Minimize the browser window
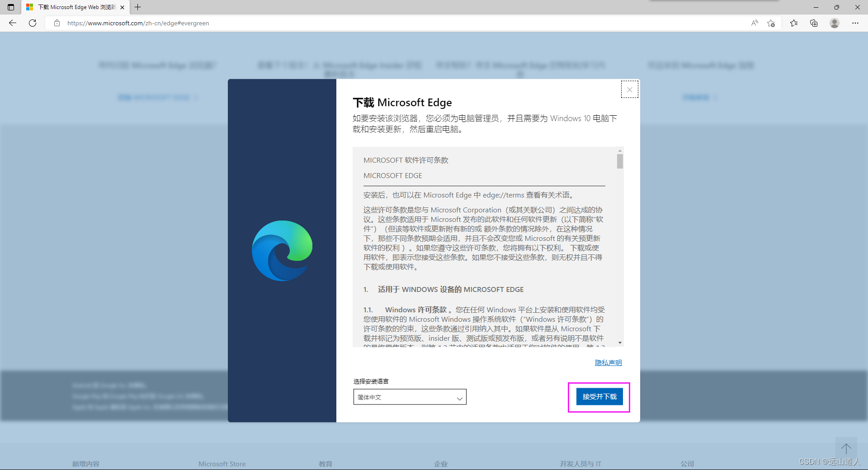Viewport: 868px width, 470px height. pos(816,7)
